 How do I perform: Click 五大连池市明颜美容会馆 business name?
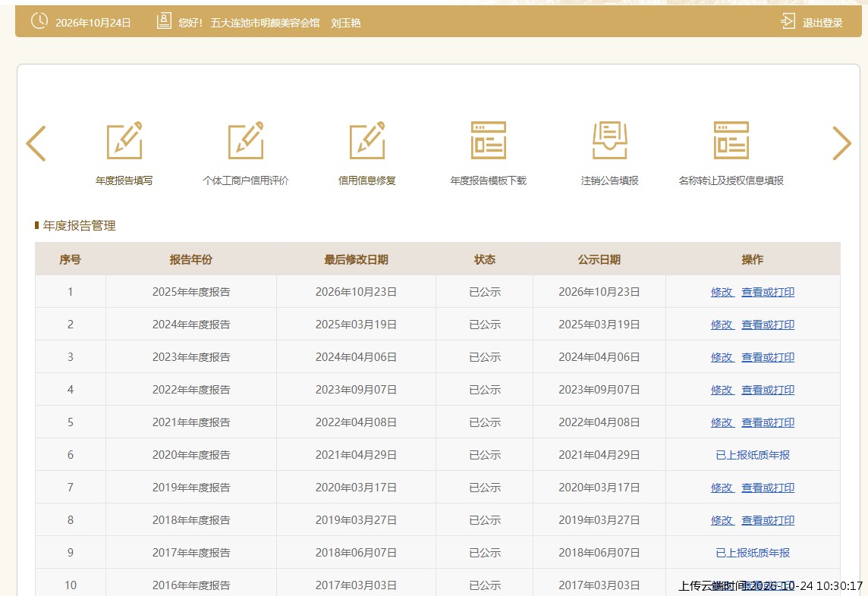[265, 23]
